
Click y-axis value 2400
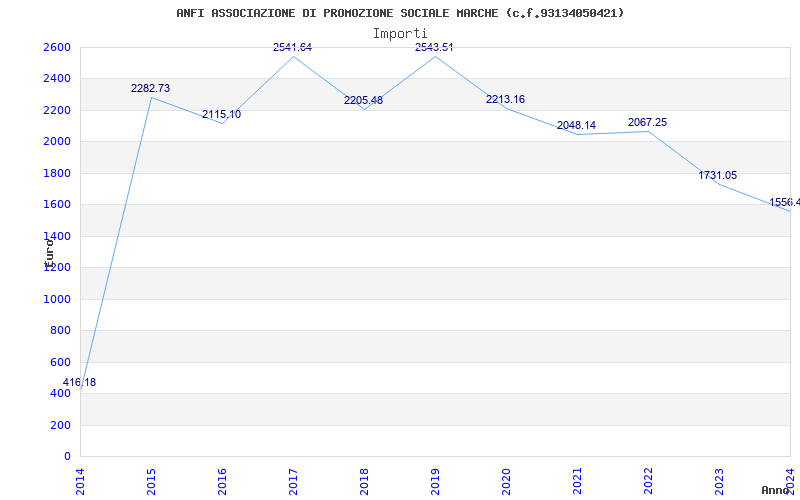click(x=57, y=79)
